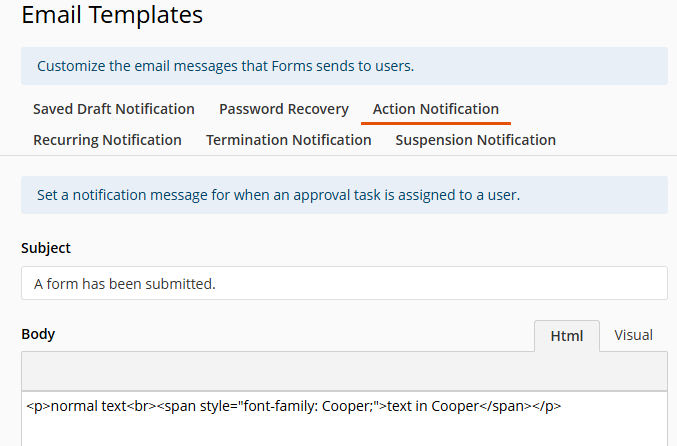Show the Suspension Notification template
This screenshot has height=446, width=677.
[x=475, y=140]
